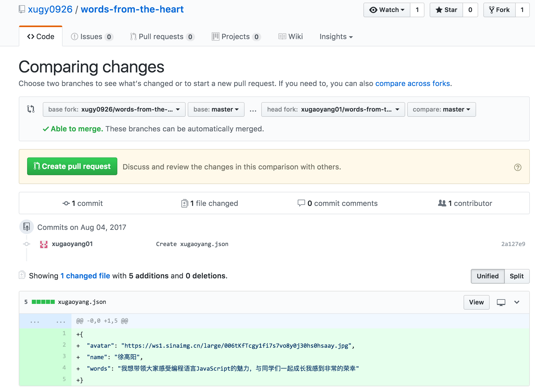Click the help question mark icon
Screen dimensions: 535x392
[x=518, y=167]
